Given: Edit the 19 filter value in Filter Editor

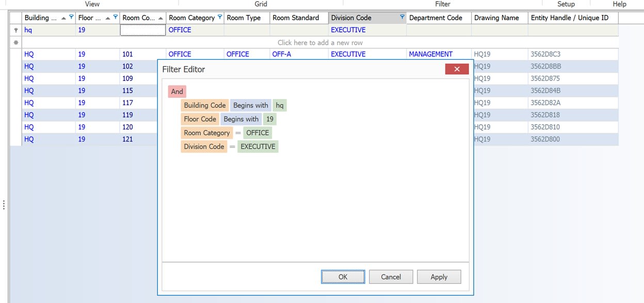Looking at the screenshot, I should [x=269, y=119].
